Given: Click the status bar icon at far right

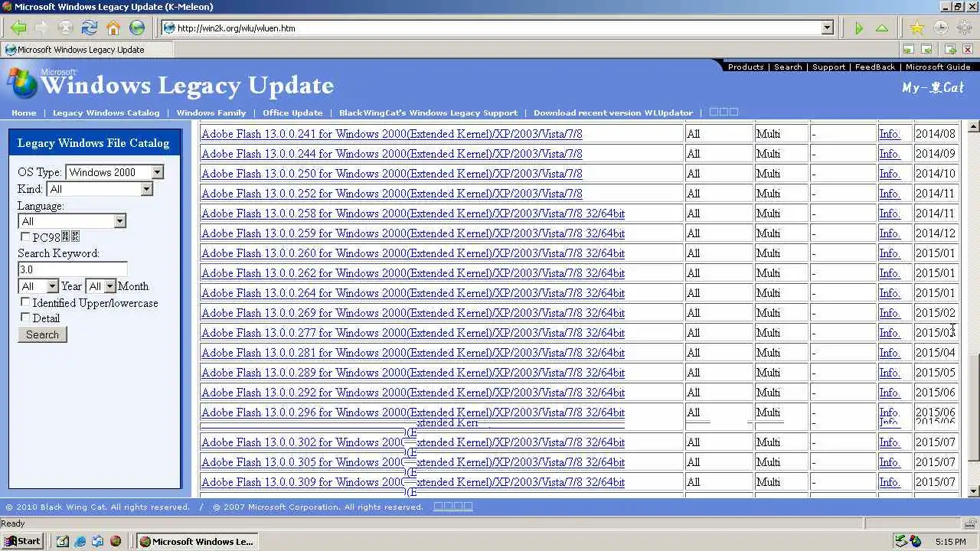Looking at the screenshot, I should [x=971, y=523].
